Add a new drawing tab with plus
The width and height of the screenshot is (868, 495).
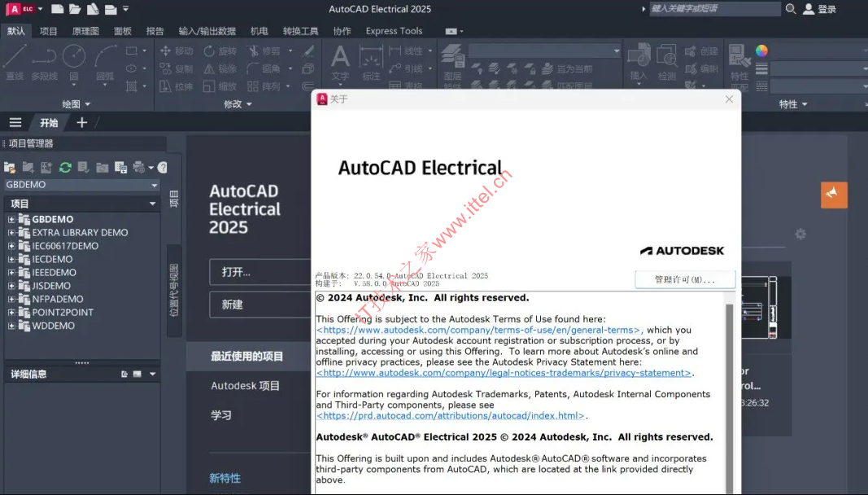[82, 122]
